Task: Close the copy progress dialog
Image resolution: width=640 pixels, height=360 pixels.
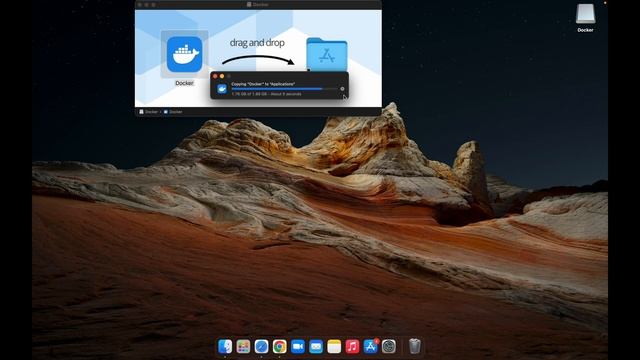Action: (215, 76)
